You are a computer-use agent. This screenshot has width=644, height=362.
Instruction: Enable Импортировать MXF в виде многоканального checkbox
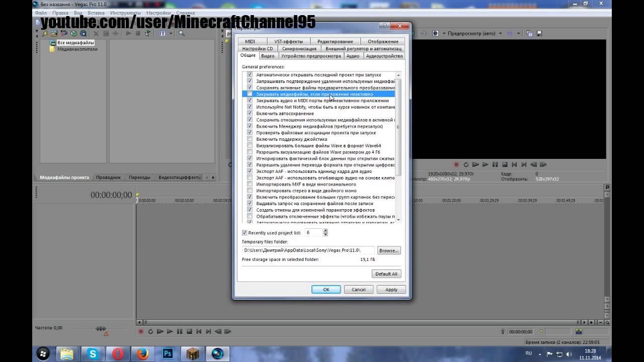[x=250, y=185]
